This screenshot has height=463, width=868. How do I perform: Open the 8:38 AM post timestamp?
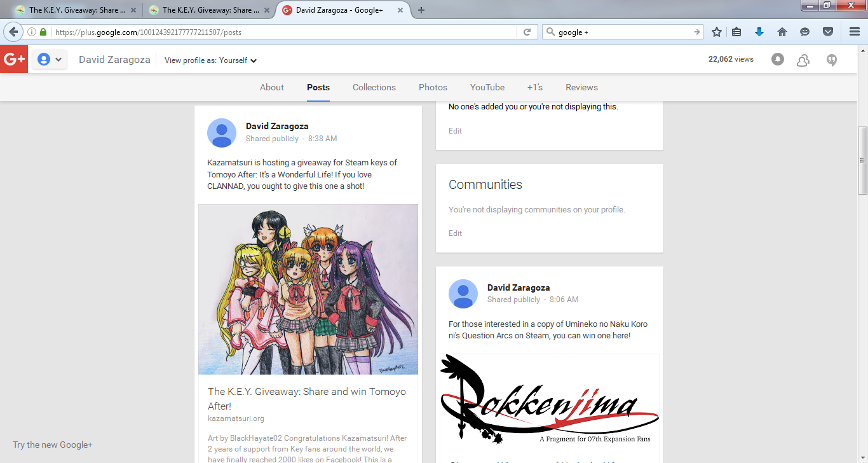[x=323, y=139]
